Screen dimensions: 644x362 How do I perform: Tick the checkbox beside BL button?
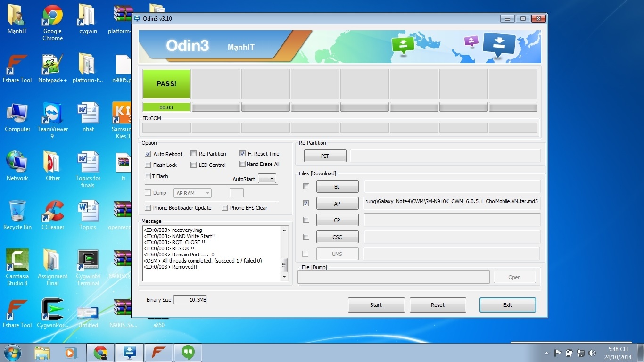[x=306, y=187]
